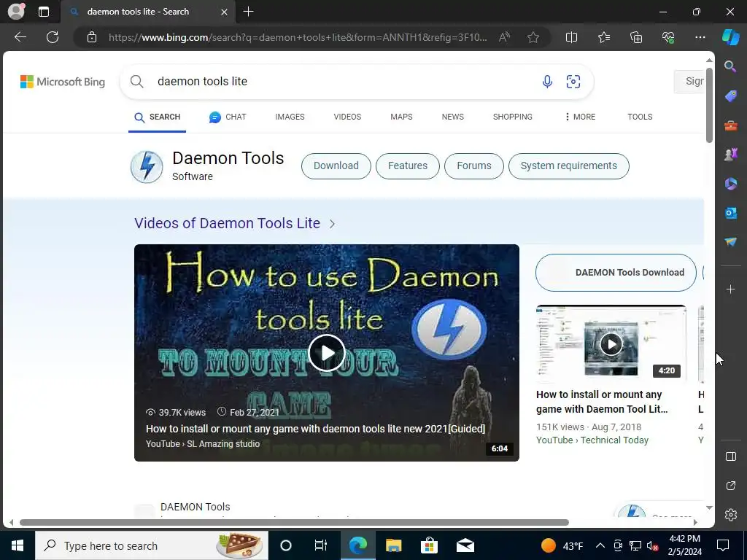Click the magnifier in Bing search box
Viewport: 747px width, 560px height.
pyautogui.click(x=136, y=82)
